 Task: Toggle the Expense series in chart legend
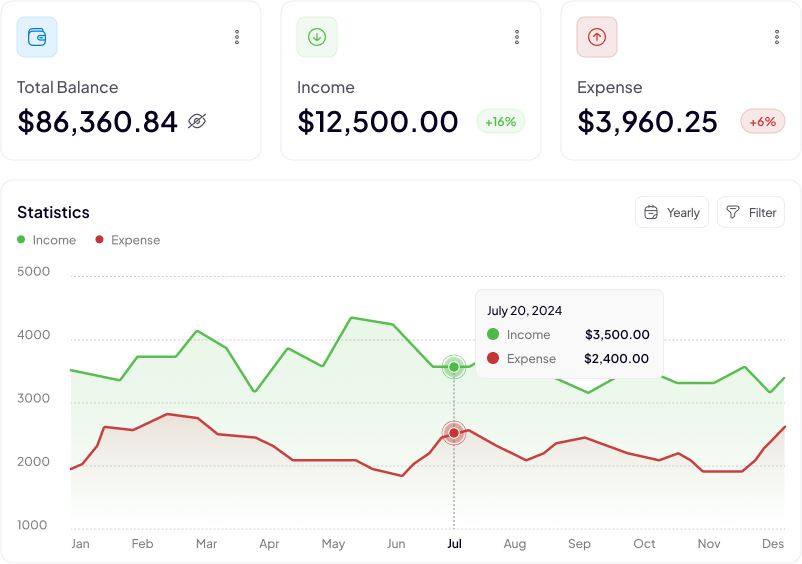coord(127,240)
